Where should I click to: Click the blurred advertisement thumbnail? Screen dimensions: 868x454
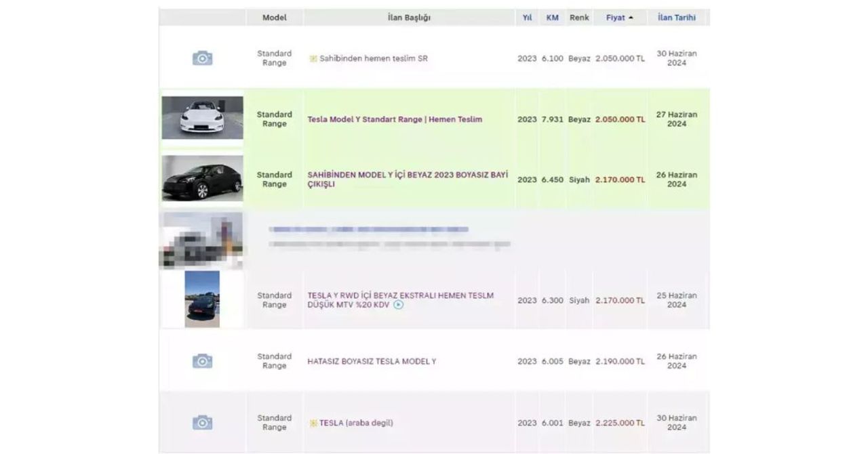tap(201, 241)
